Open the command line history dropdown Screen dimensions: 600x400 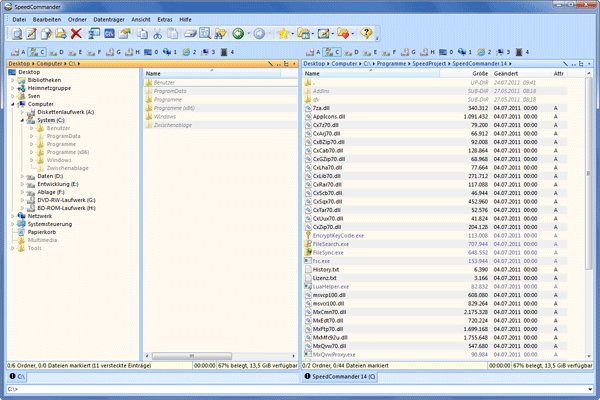592,389
